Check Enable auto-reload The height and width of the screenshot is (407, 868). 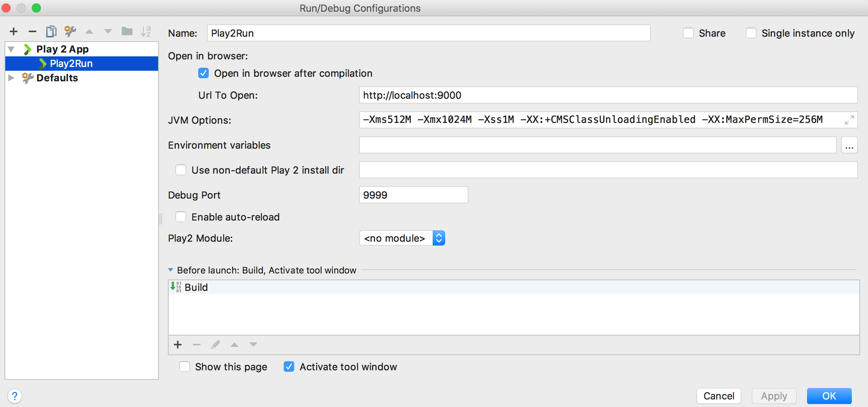(181, 217)
